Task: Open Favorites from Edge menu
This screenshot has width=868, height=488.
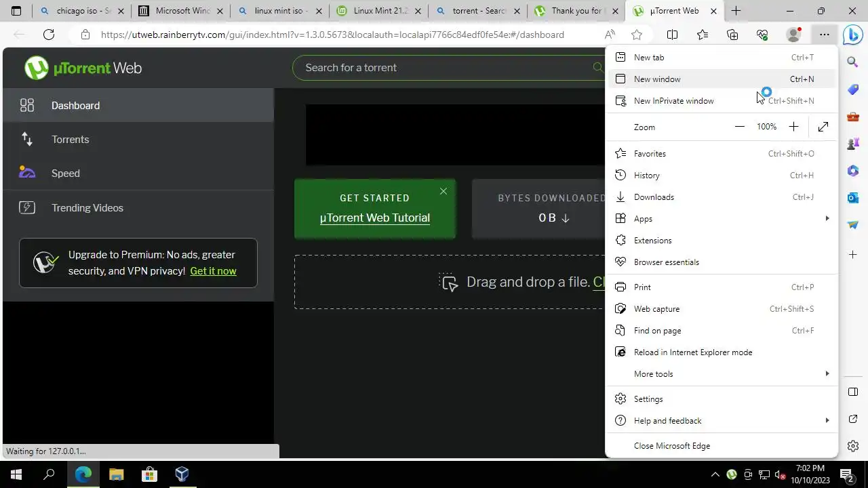Action: click(x=722, y=154)
